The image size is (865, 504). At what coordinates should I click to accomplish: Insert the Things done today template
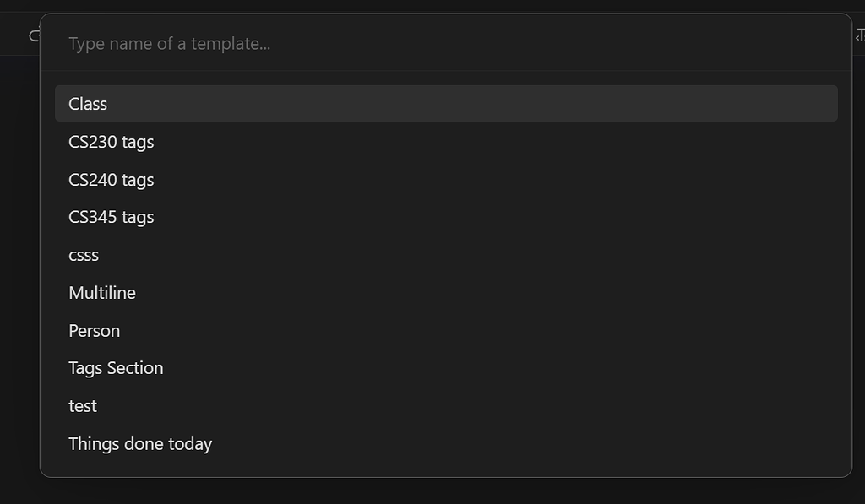(446, 444)
